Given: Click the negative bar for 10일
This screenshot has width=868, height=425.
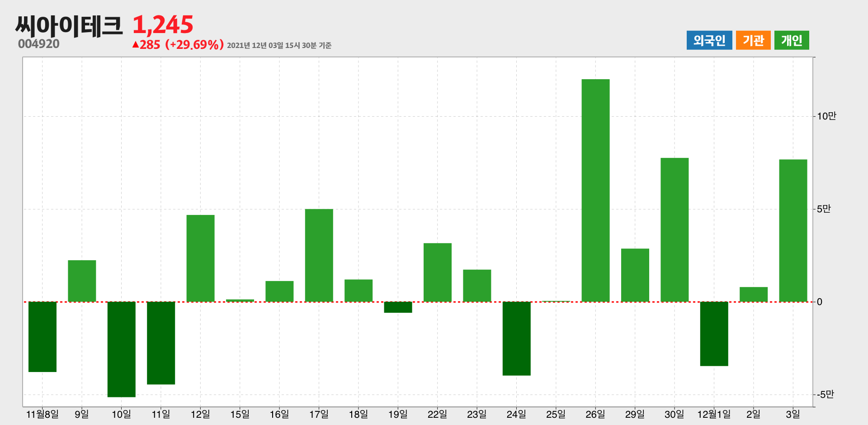Looking at the screenshot, I should click(x=122, y=349).
